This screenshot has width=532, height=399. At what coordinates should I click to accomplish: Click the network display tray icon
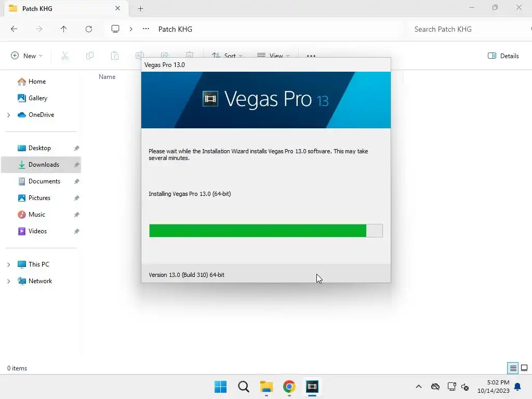pyautogui.click(x=451, y=387)
